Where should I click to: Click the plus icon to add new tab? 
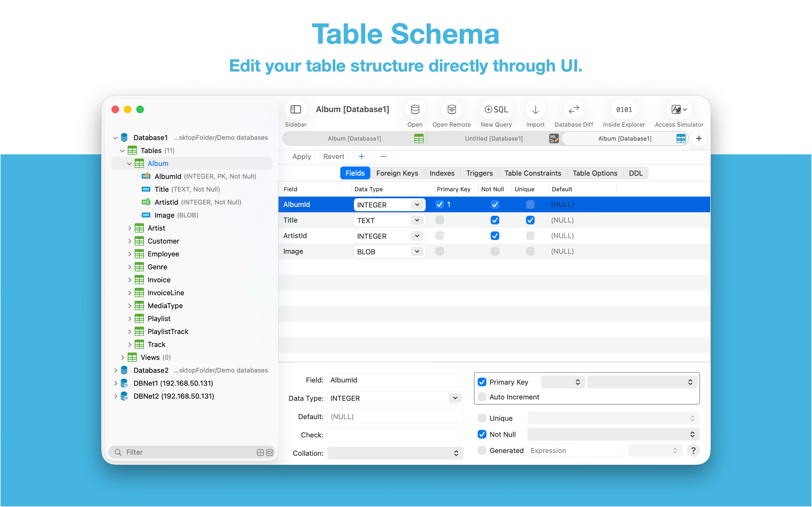[x=699, y=139]
